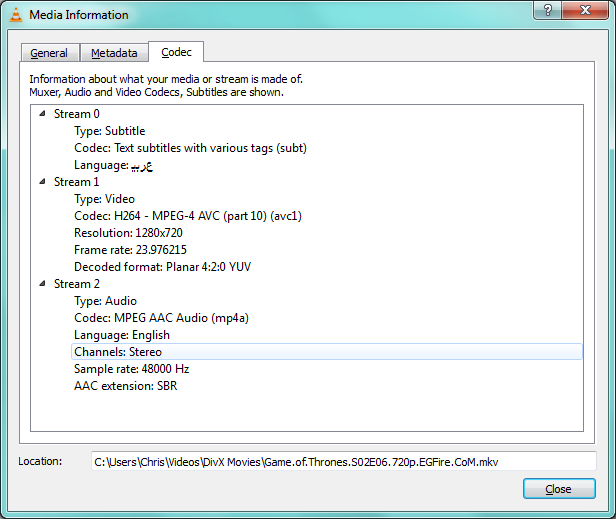Close the Media Information window with X
Viewport: 616px width, 519px height.
[585, 10]
